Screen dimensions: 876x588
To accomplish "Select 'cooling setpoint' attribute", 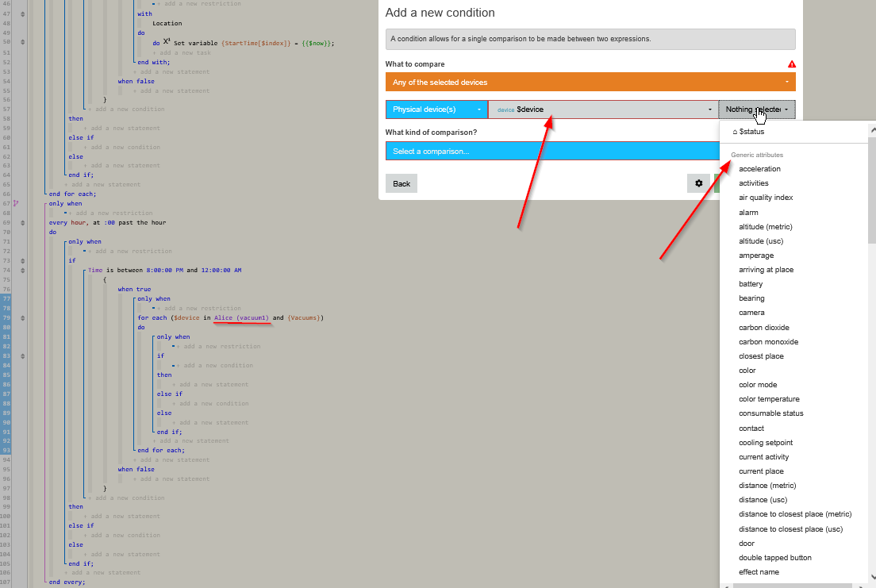I will coord(766,443).
